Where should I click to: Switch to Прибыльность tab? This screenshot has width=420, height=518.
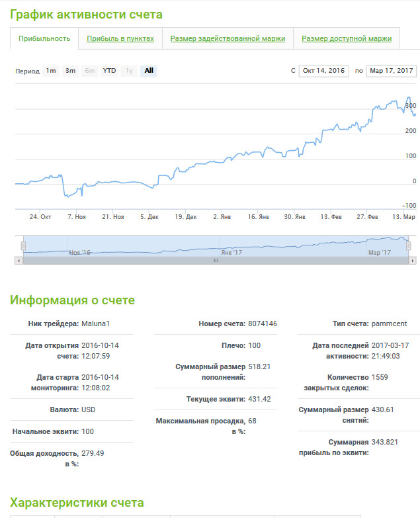pyautogui.click(x=44, y=38)
